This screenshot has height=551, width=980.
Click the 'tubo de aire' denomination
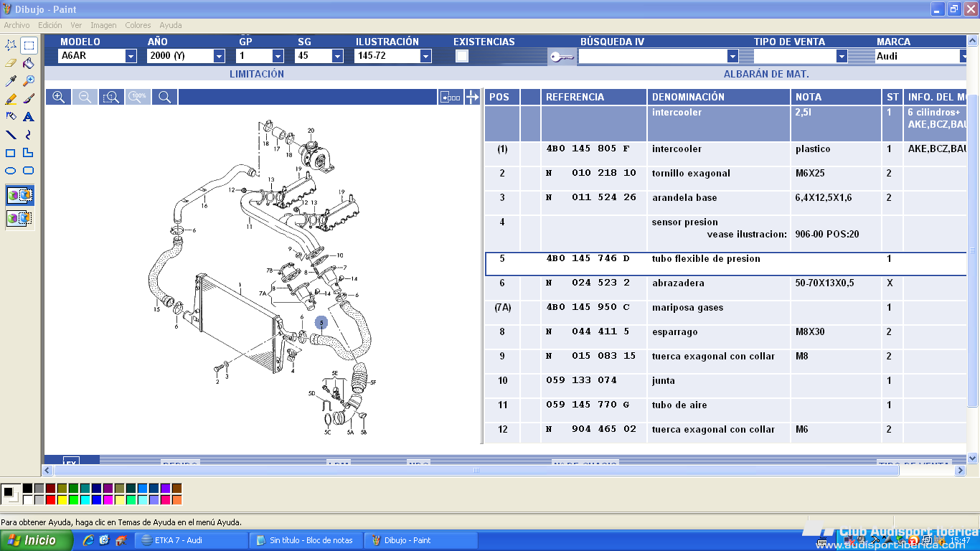[679, 405]
